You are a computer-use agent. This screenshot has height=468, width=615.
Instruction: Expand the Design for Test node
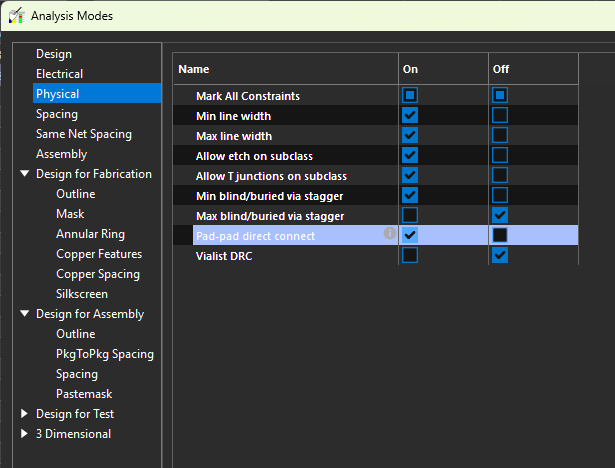tap(25, 414)
